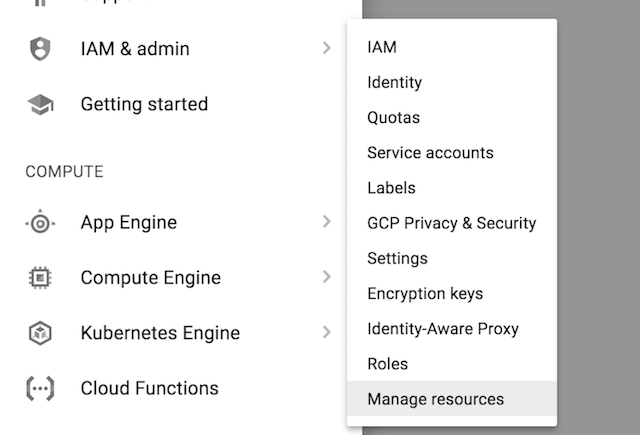Click the Compute Engine chip icon
The width and height of the screenshot is (640, 435).
pyautogui.click(x=40, y=278)
